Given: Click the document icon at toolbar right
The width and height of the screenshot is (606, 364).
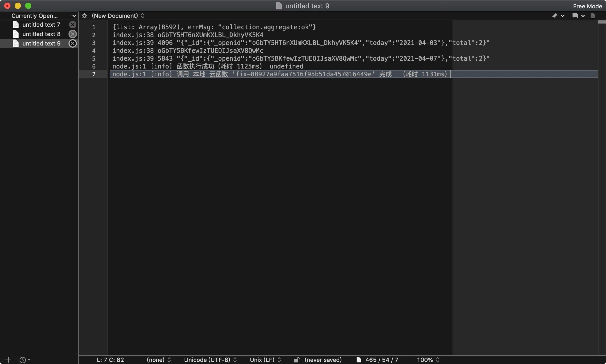Looking at the screenshot, I should pos(593,16).
